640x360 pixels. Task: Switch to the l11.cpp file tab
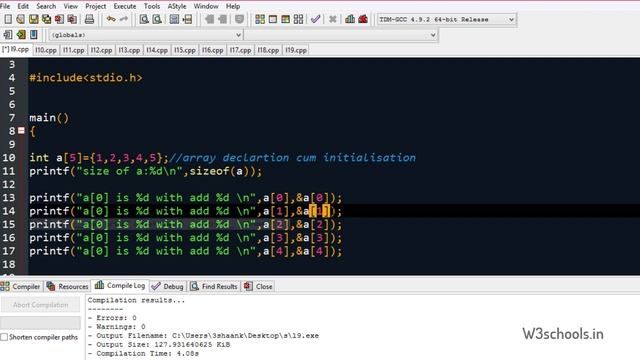pos(73,50)
